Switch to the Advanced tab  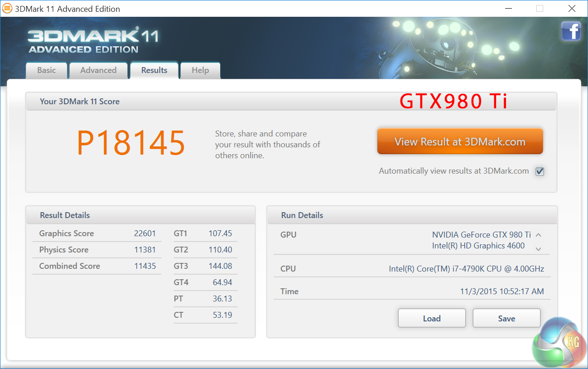98,70
